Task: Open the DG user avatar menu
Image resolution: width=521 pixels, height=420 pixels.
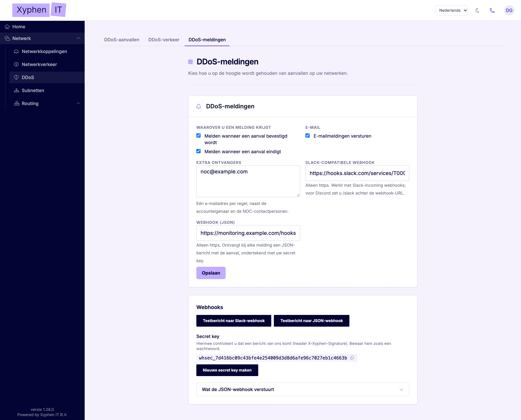Action: (x=509, y=10)
